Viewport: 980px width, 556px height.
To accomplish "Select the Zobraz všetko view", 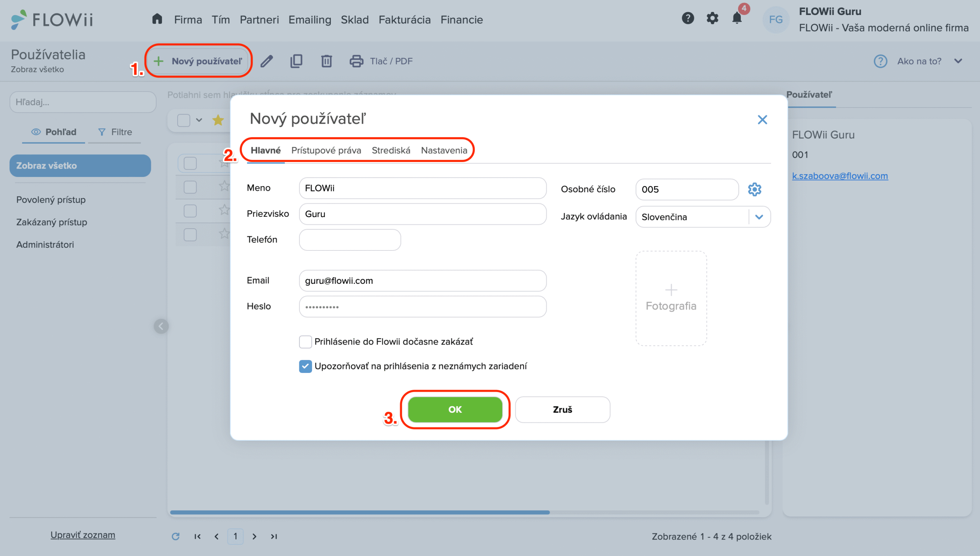I will pos(80,166).
